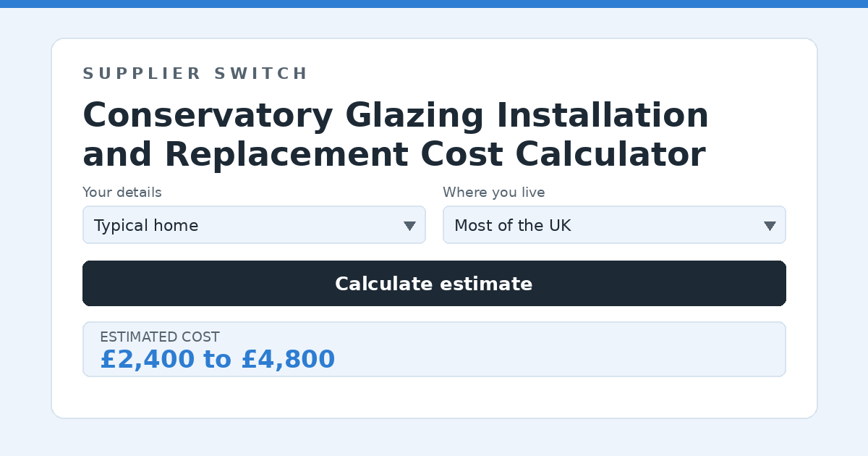Click the word 'to' in the cost range
Image resolution: width=868 pixels, height=456 pixels.
point(218,360)
